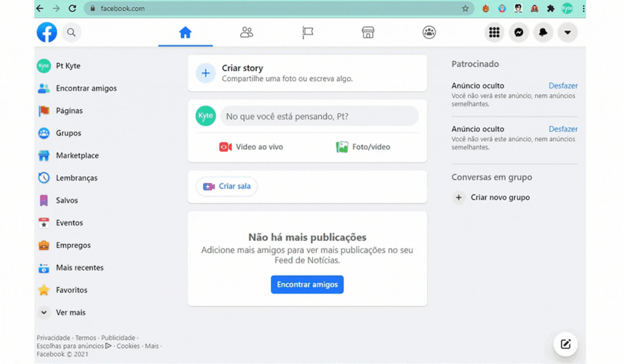Expand the account dropdown arrow
Viewport: 624px width, 364px height.
click(567, 32)
